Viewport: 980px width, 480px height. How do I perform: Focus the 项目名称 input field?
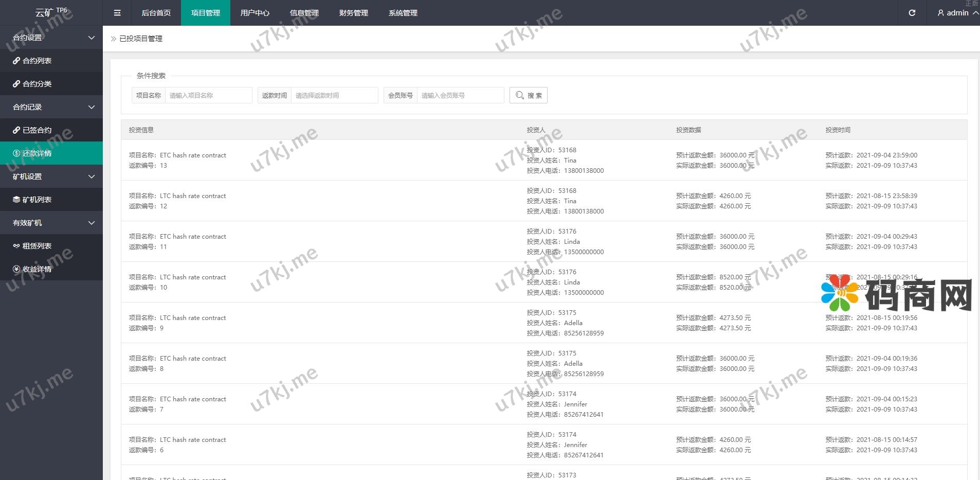click(208, 95)
